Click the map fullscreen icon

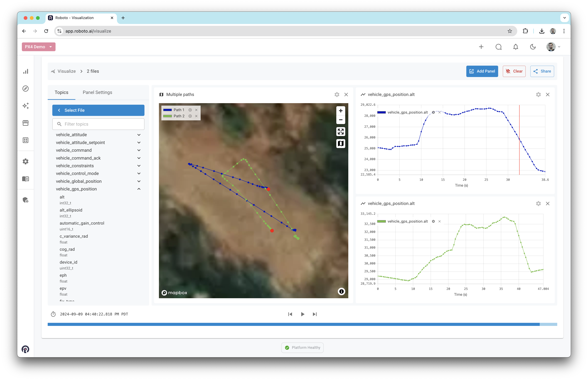341,132
